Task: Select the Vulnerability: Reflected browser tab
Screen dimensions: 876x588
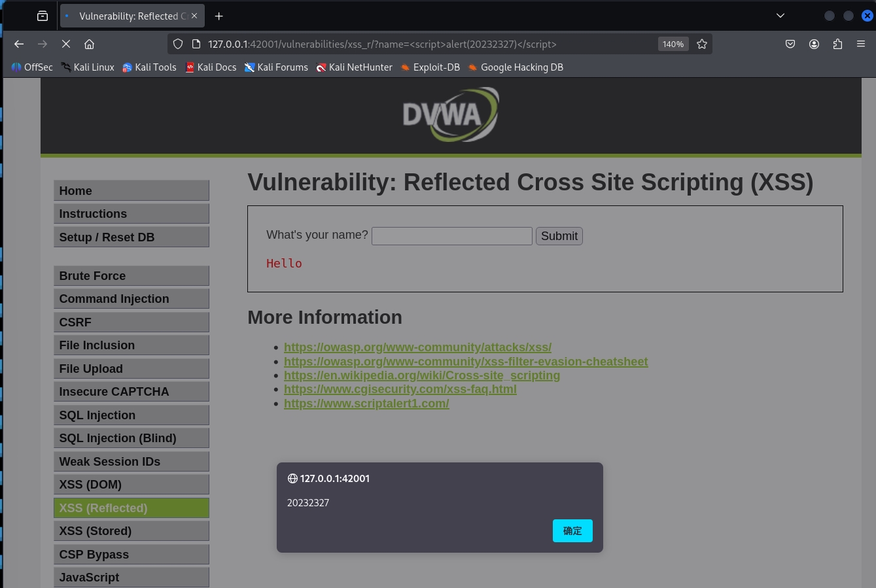Action: point(131,16)
